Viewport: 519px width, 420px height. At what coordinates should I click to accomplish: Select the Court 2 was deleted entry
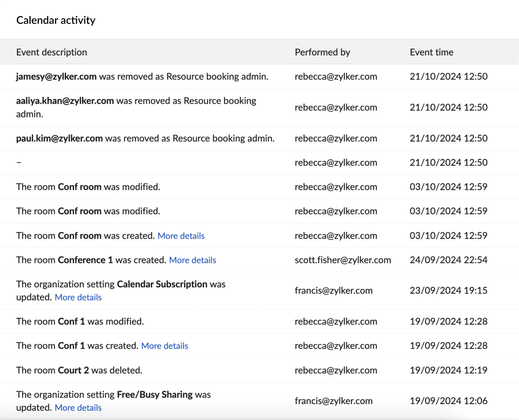pyautogui.click(x=79, y=370)
